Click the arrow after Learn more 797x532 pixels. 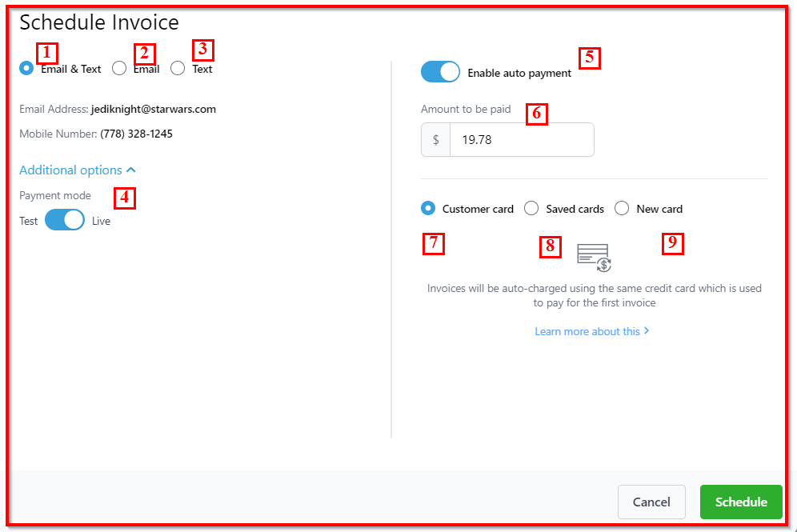click(x=647, y=330)
